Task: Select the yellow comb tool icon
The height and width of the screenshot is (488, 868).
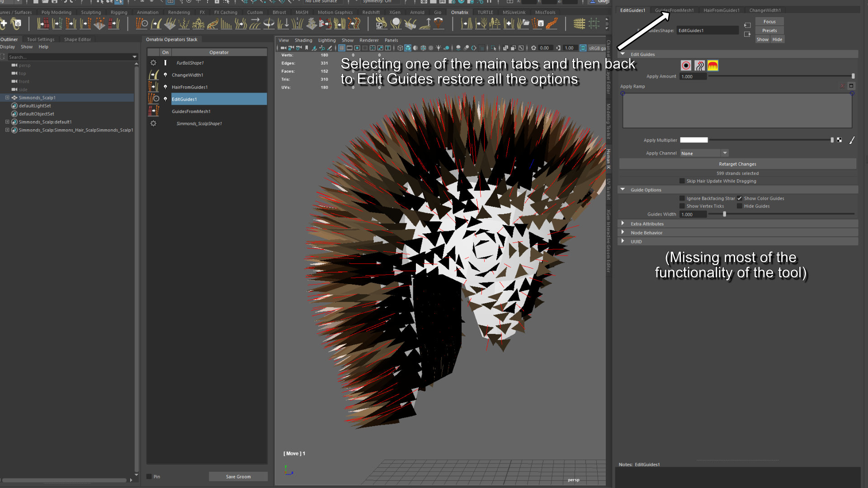Action: pyautogui.click(x=713, y=66)
